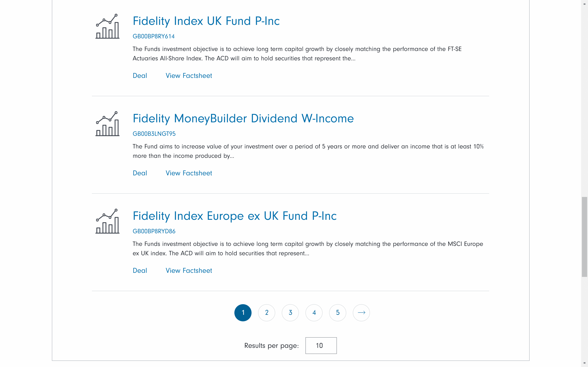The image size is (588, 367).
Task: Click the vertical scrollbar thumb
Action: coord(584,237)
